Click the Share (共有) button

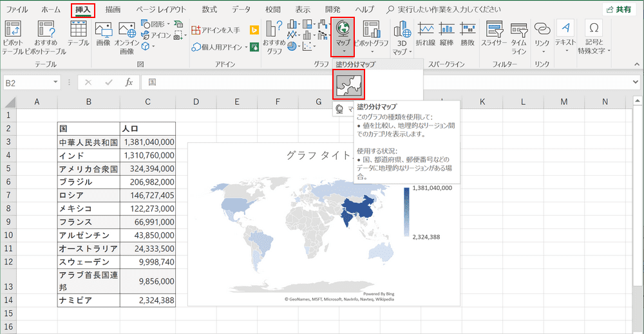620,10
